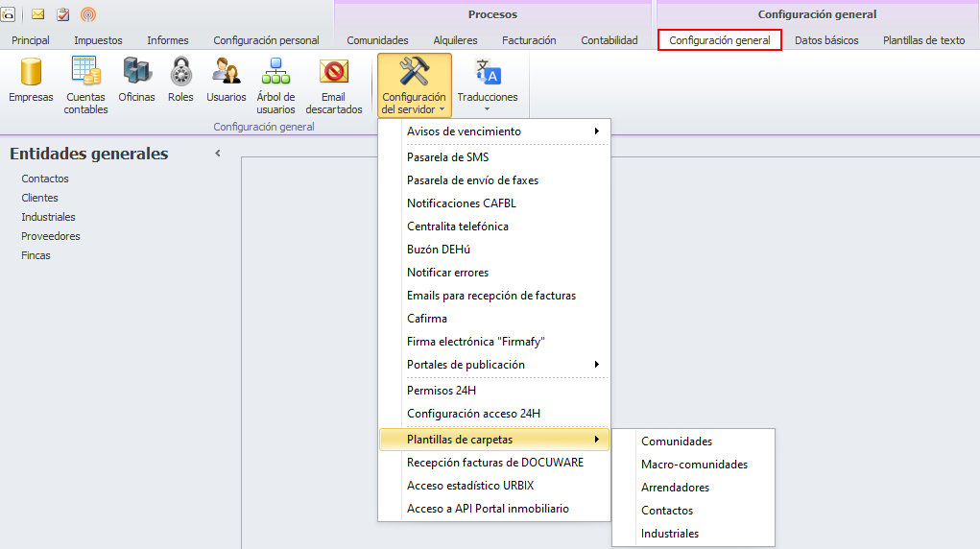
Task: Open Roles padlock icon
Action: point(180,80)
